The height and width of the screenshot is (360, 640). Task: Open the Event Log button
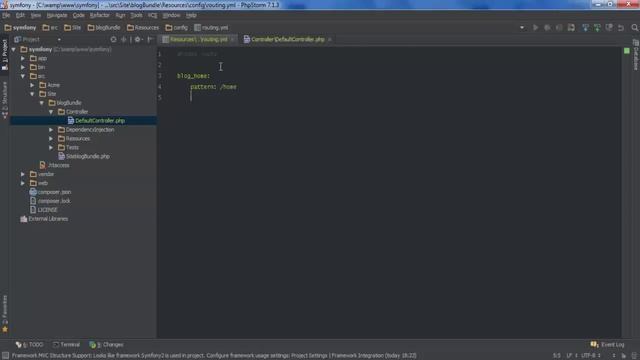(x=607, y=345)
